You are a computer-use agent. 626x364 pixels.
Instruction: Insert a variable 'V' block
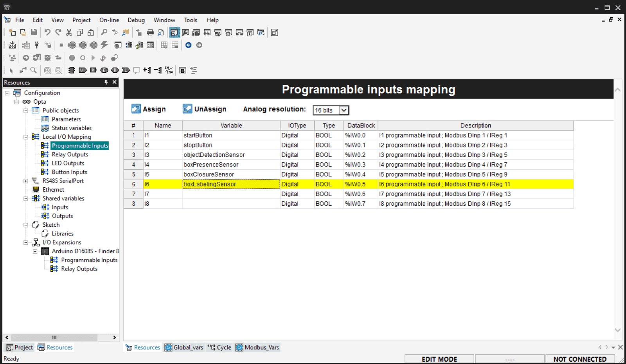click(83, 70)
